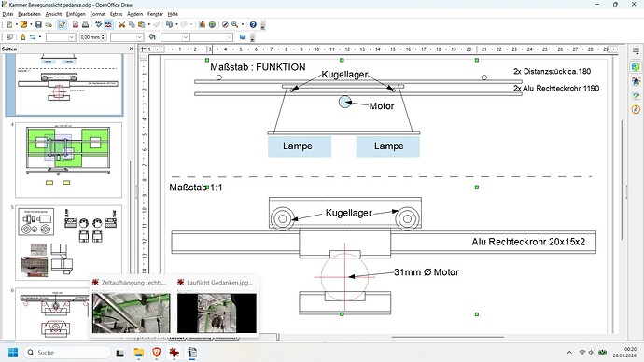Screen dimensions: 644x362
Task: Open the Ändern menu
Action: 134,14
